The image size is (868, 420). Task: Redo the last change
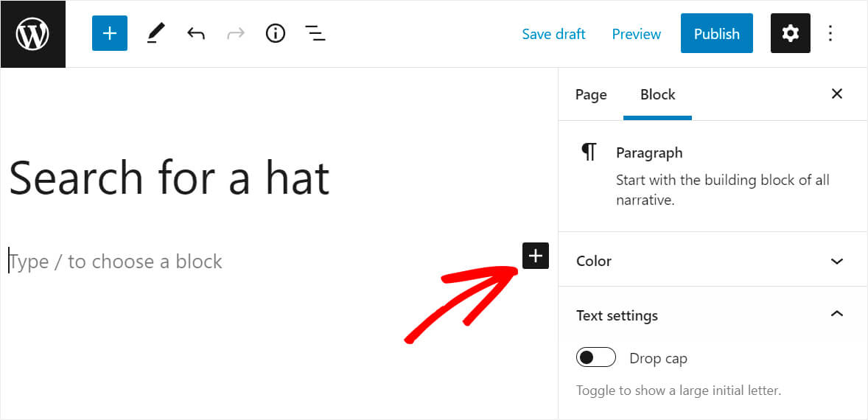pyautogui.click(x=235, y=34)
